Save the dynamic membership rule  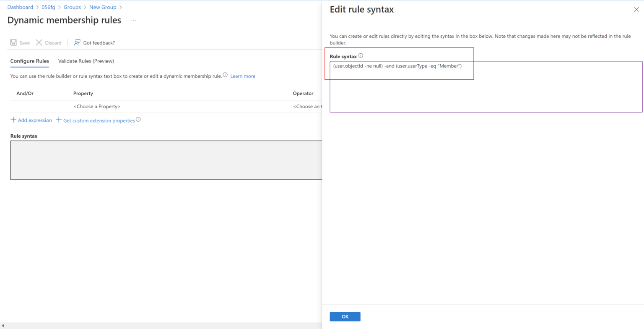20,42
